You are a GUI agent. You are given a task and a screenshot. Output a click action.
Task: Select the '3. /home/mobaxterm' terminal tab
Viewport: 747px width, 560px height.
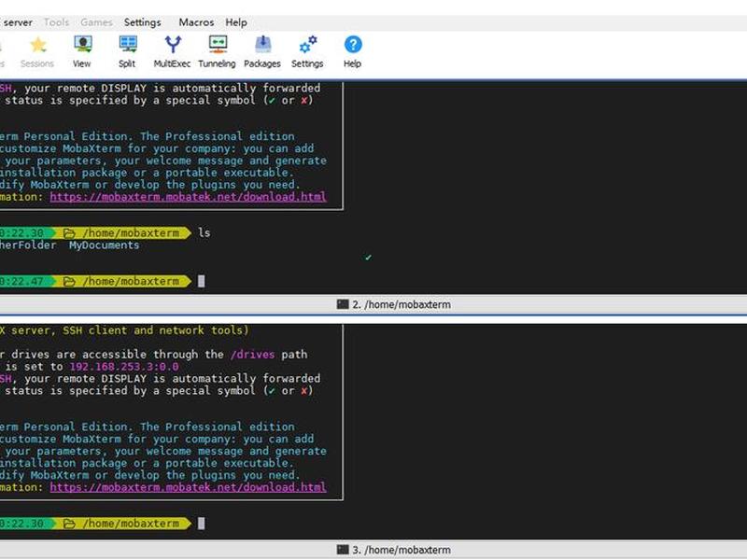coord(394,550)
